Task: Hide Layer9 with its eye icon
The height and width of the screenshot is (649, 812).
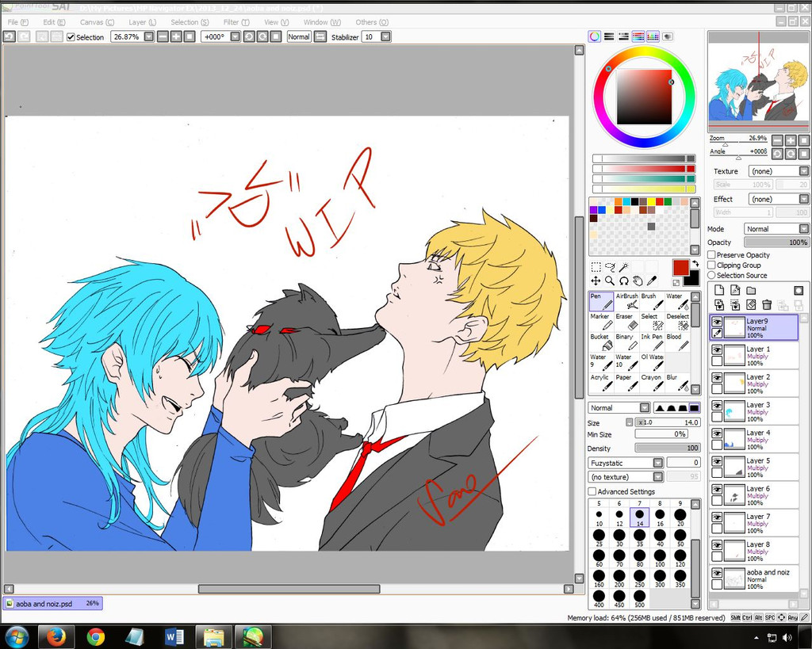Action: (x=717, y=322)
